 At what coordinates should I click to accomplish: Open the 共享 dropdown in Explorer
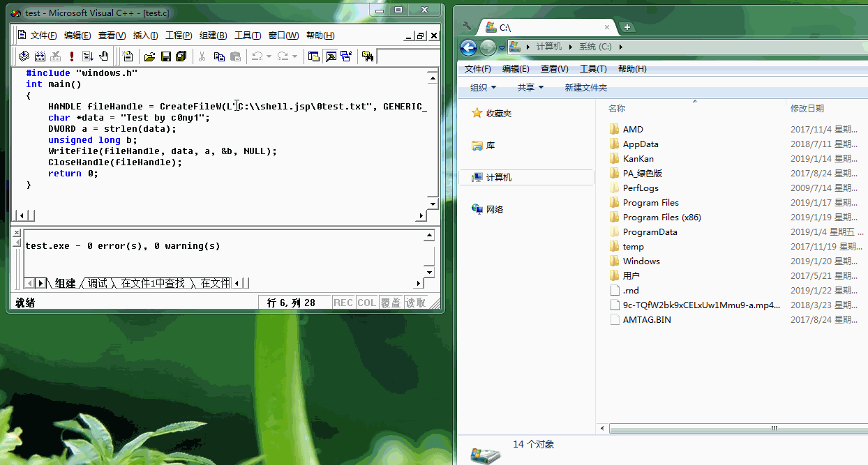point(530,87)
